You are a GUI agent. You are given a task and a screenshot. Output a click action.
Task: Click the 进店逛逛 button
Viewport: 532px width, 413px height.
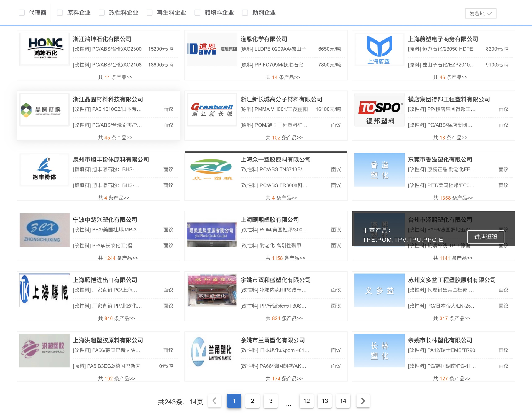(486, 237)
